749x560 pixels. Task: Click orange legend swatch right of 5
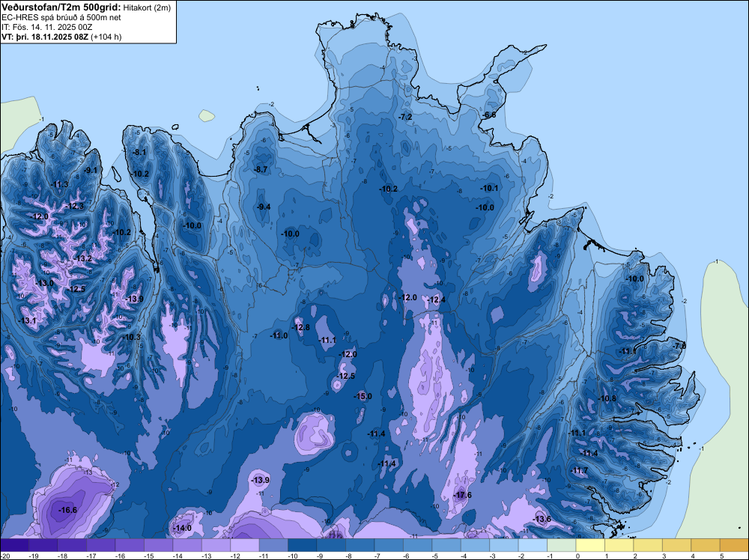(x=734, y=545)
